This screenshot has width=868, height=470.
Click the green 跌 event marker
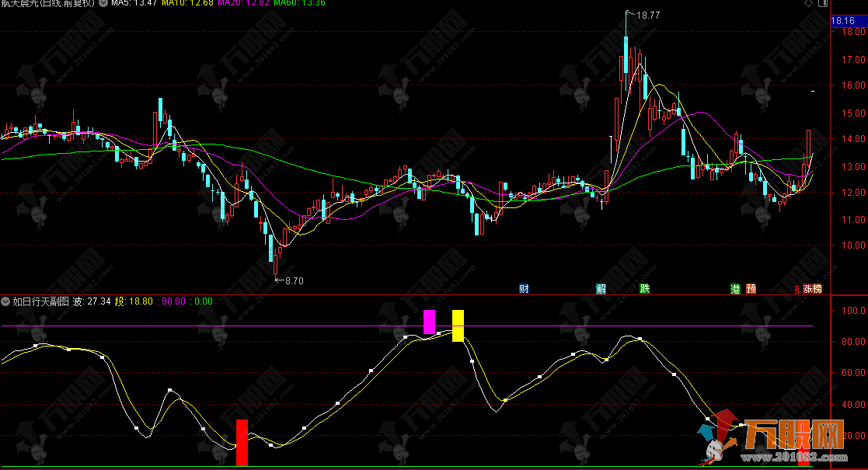pos(644,288)
